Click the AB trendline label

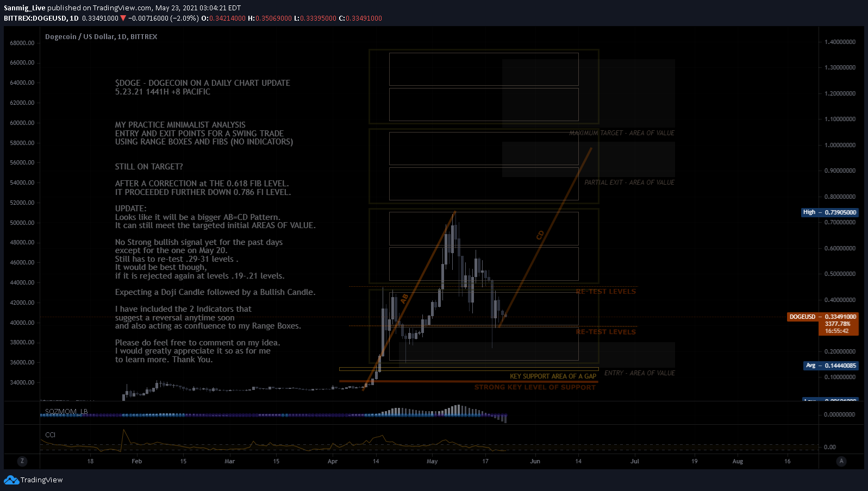[x=404, y=299]
